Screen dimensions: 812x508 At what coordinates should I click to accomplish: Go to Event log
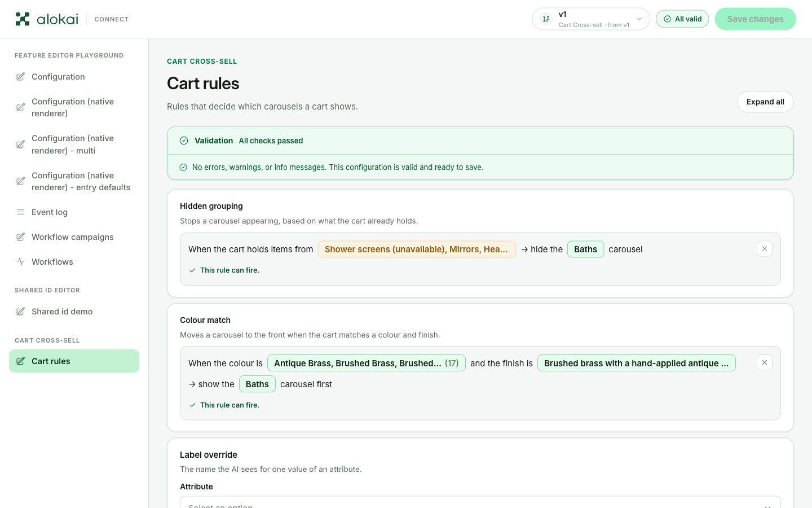[x=74, y=212]
